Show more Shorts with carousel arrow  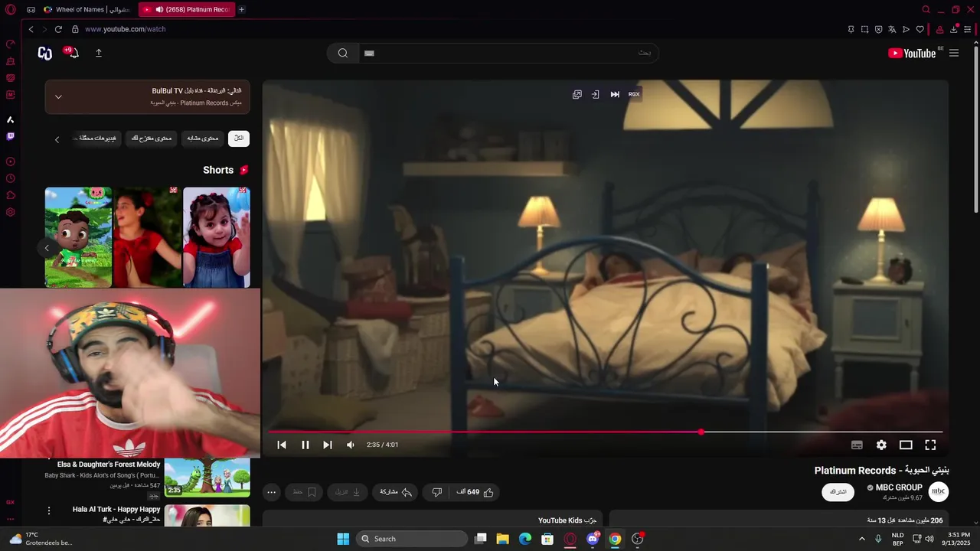(x=47, y=248)
